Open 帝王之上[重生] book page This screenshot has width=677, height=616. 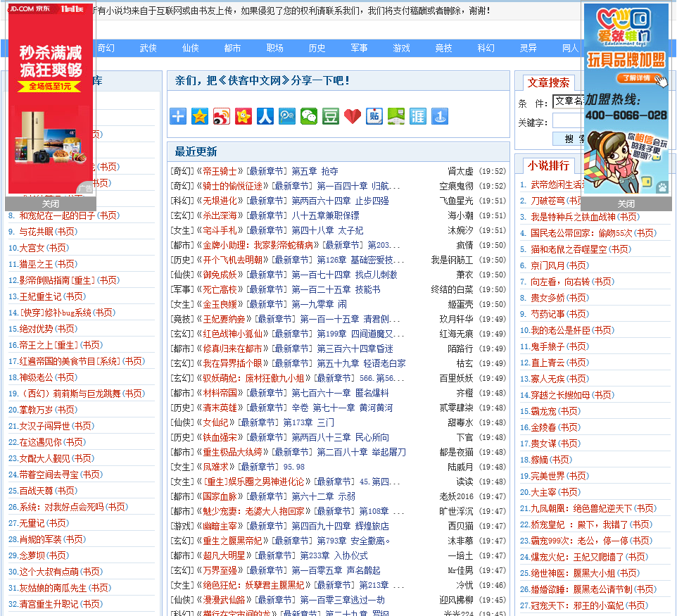click(x=49, y=345)
